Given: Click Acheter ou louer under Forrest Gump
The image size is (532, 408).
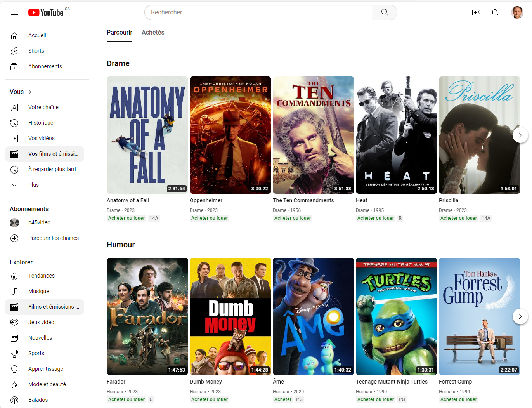Looking at the screenshot, I should (x=459, y=399).
